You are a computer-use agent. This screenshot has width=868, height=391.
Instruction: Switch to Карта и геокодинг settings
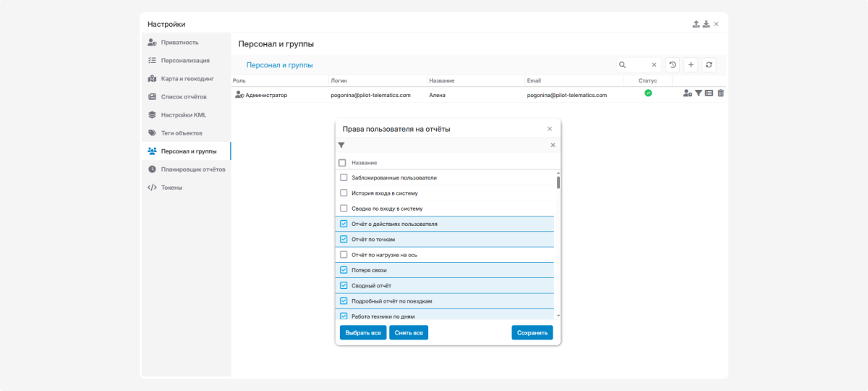pos(187,78)
